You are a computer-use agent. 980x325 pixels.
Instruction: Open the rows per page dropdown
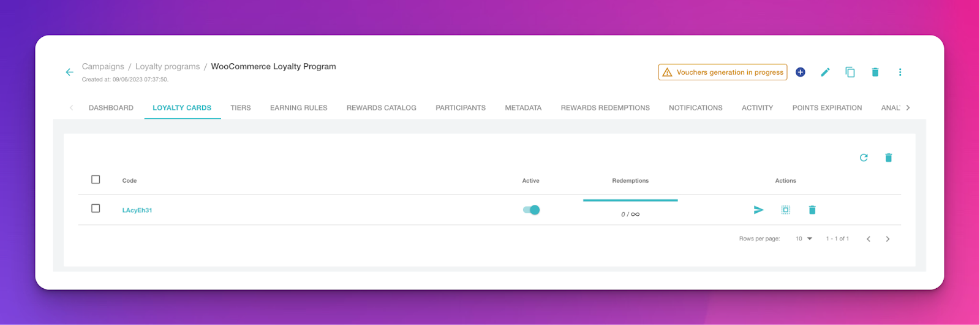[x=804, y=239]
